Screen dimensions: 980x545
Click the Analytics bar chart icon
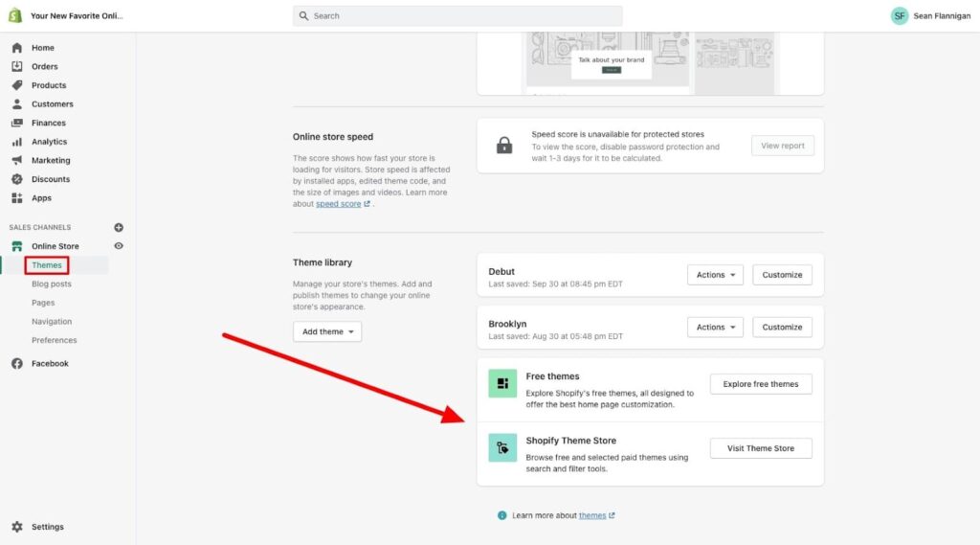coord(17,142)
